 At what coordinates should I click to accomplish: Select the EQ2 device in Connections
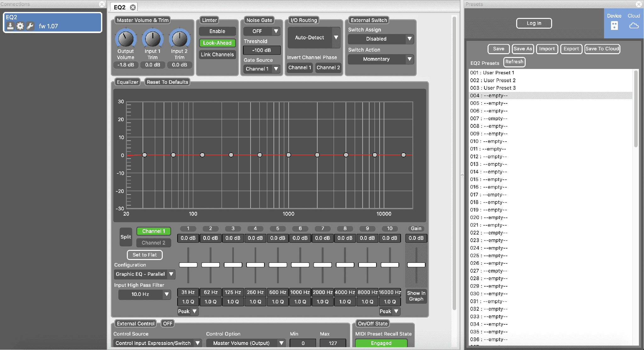53,22
